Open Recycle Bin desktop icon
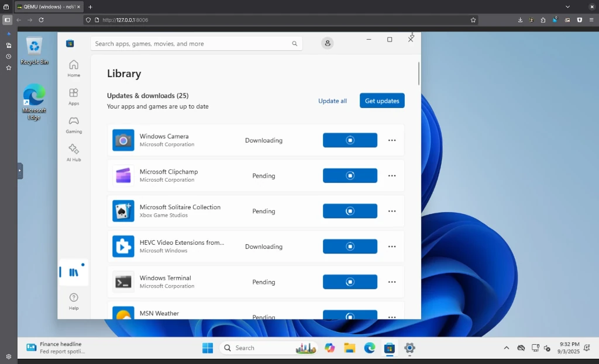The width and height of the screenshot is (599, 364). pyautogui.click(x=34, y=51)
